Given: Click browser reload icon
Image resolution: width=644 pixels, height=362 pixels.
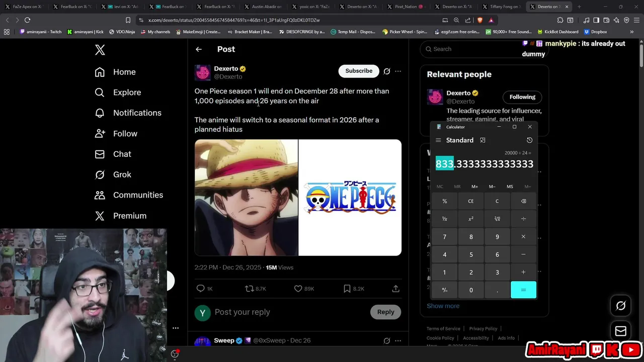Looking at the screenshot, I should (x=27, y=20).
